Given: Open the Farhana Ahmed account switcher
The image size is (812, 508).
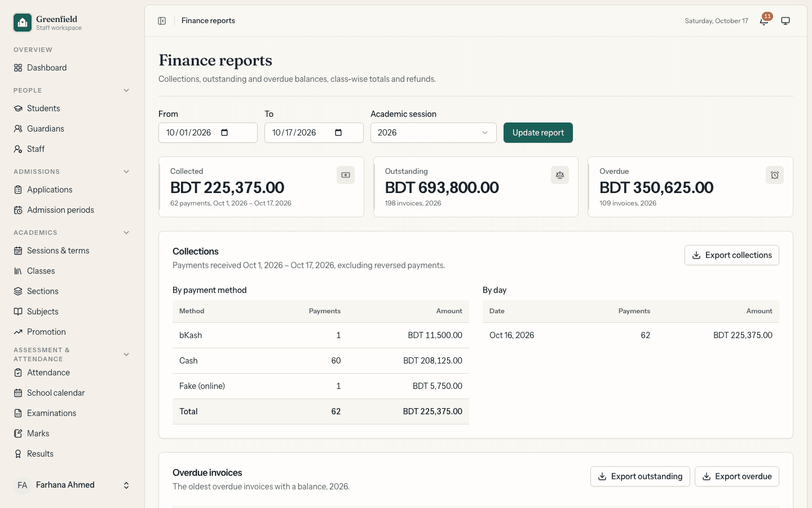Looking at the screenshot, I should [x=72, y=485].
